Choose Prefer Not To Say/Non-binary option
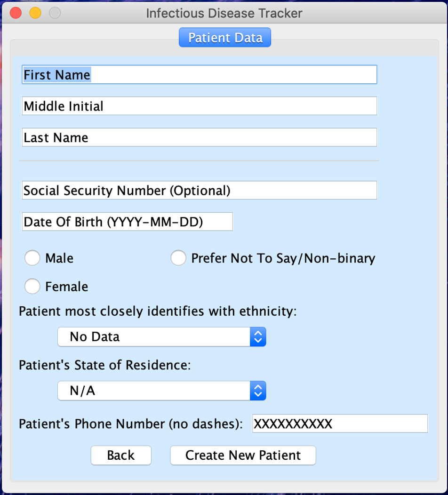Viewport: 448px width, 495px height. point(178,258)
